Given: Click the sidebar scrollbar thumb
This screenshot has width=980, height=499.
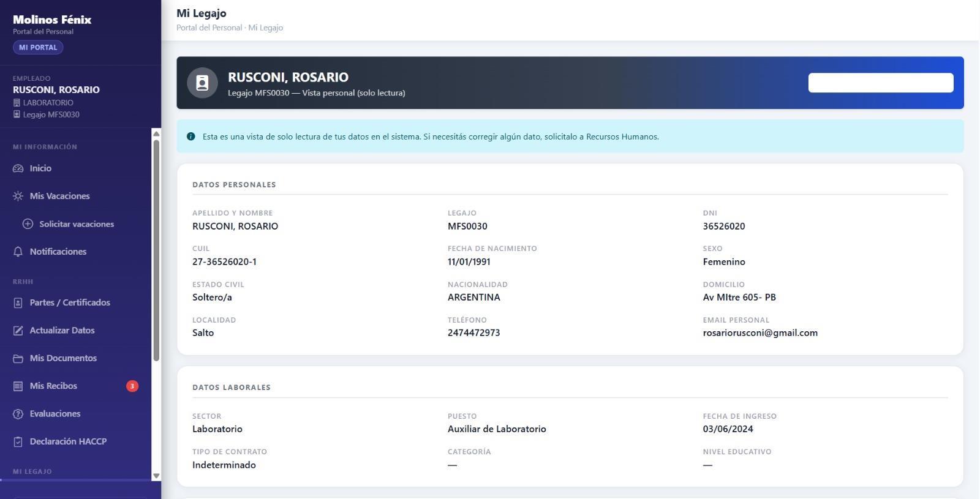Looking at the screenshot, I should click(x=156, y=250).
